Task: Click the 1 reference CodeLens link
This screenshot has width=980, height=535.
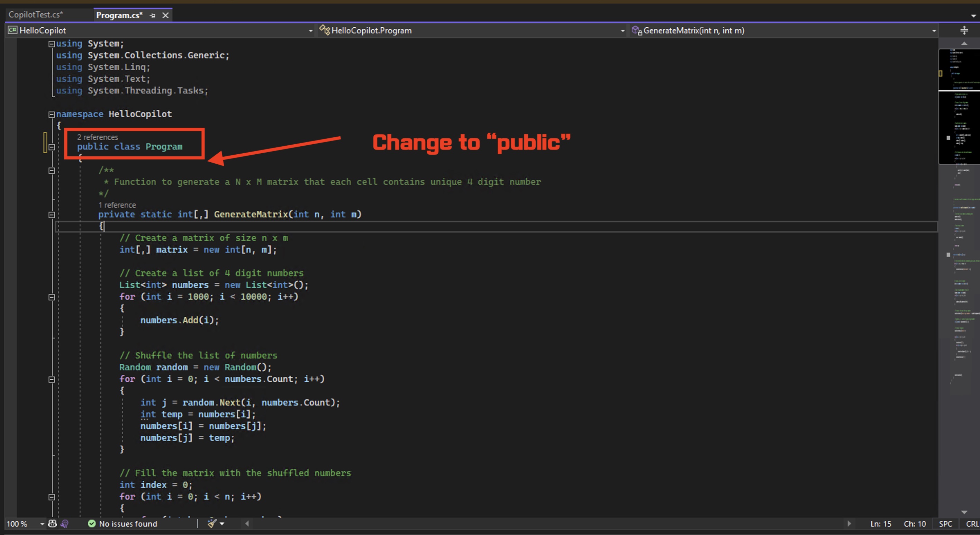Action: 117,205
